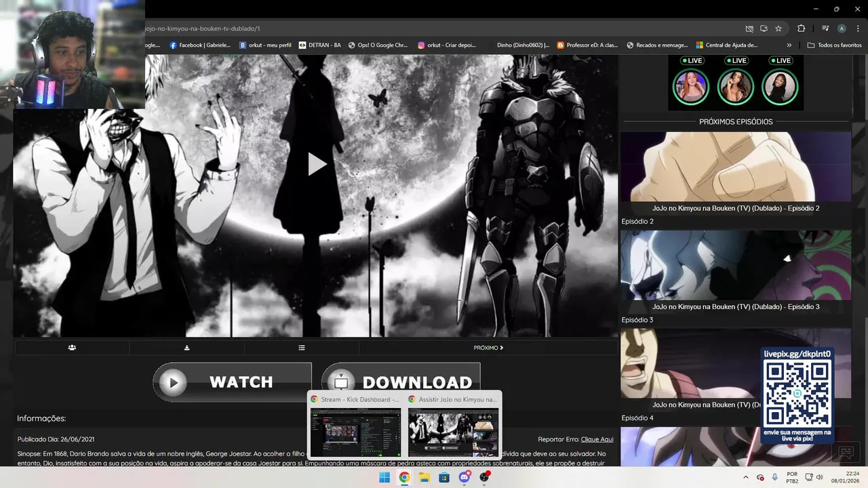This screenshot has height=488, width=868.
Task: Open the network and volume tray icons
Action: [814, 477]
